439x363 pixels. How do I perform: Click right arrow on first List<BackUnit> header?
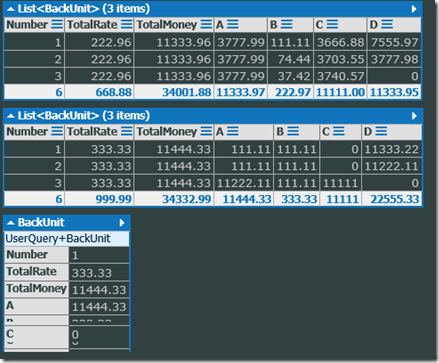(x=414, y=9)
